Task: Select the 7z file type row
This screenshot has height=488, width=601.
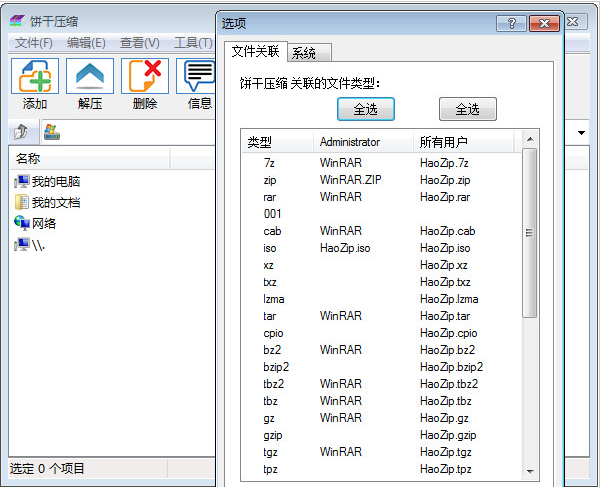Action: pyautogui.click(x=269, y=162)
